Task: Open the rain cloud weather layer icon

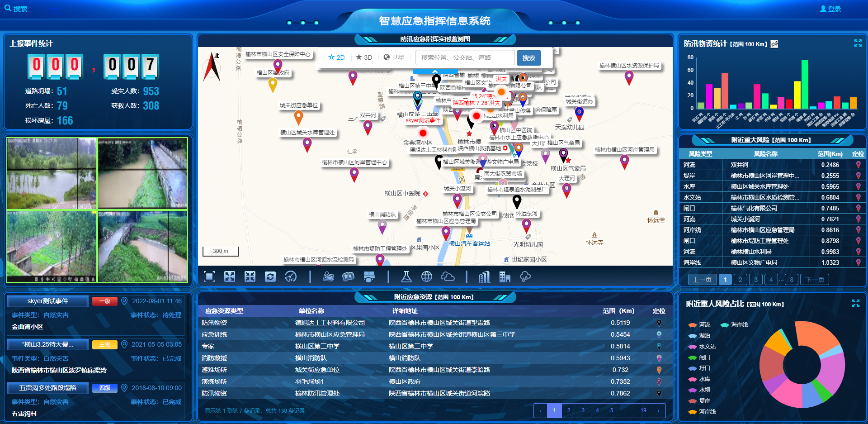Action: [525, 276]
